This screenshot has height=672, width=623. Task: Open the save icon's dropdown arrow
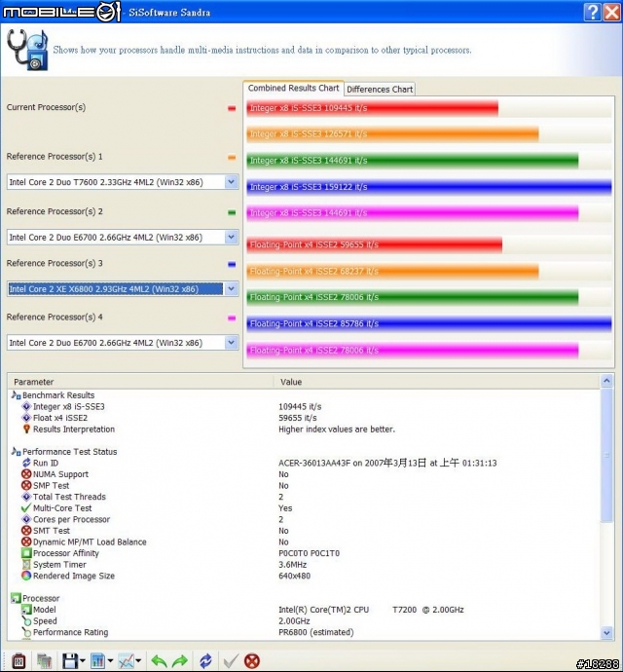point(83,660)
